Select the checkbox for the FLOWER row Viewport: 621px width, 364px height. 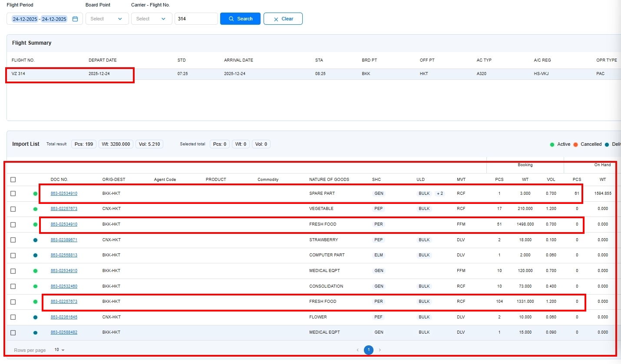click(x=13, y=317)
